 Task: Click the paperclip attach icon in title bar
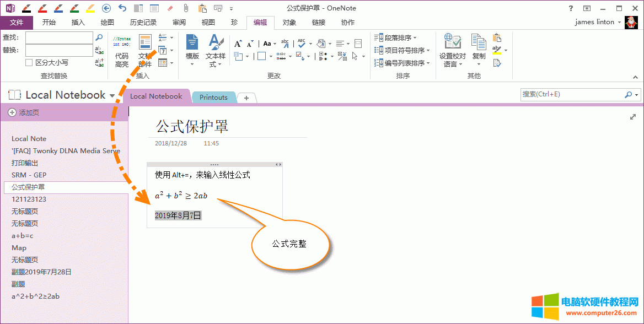point(186,8)
